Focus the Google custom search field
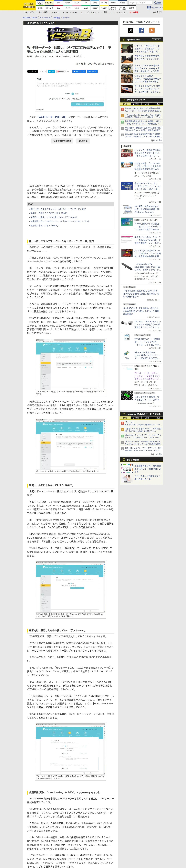 [140, 3]
